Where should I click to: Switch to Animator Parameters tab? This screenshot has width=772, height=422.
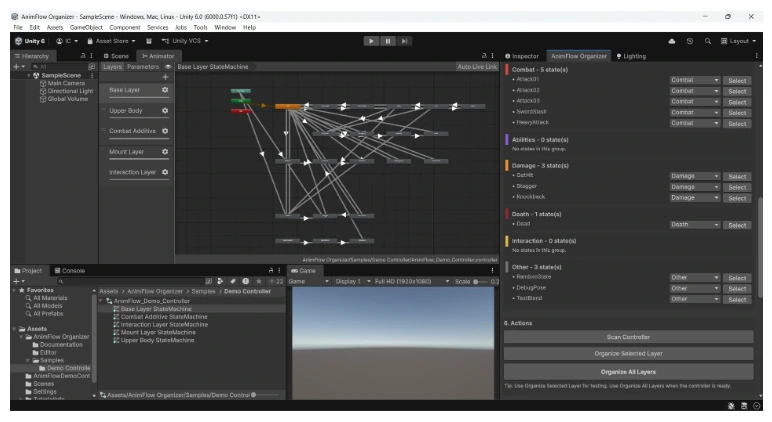(x=143, y=67)
